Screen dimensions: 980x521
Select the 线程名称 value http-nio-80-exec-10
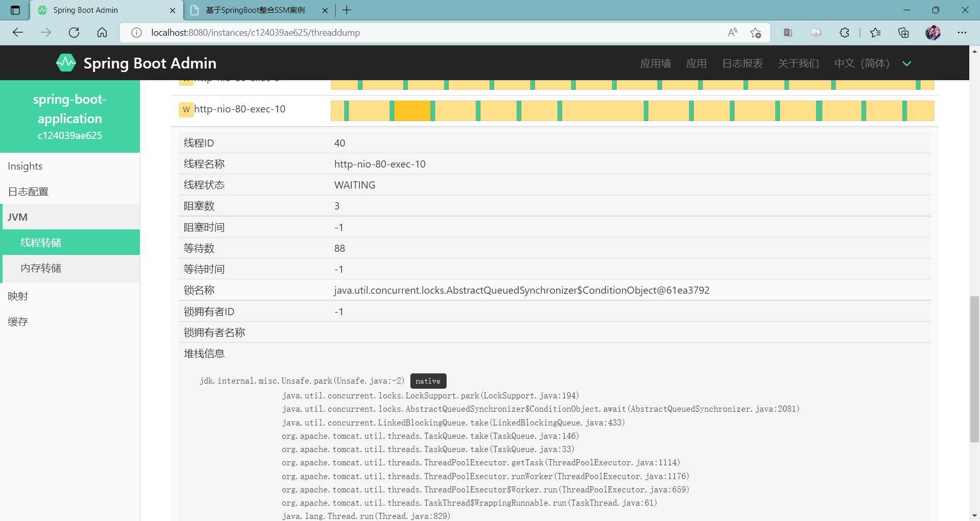[x=380, y=164]
